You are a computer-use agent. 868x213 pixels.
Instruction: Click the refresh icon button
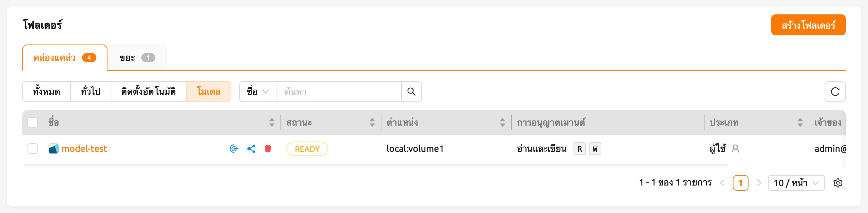click(x=835, y=92)
